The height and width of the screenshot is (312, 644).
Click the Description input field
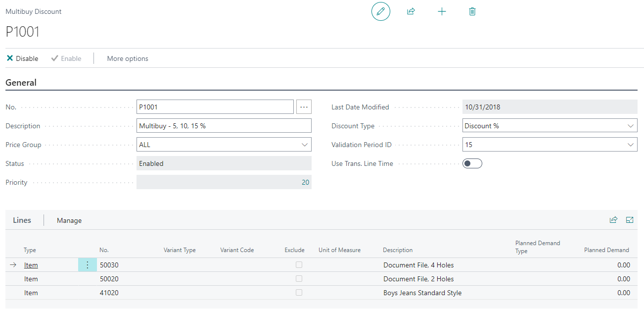[x=224, y=126]
